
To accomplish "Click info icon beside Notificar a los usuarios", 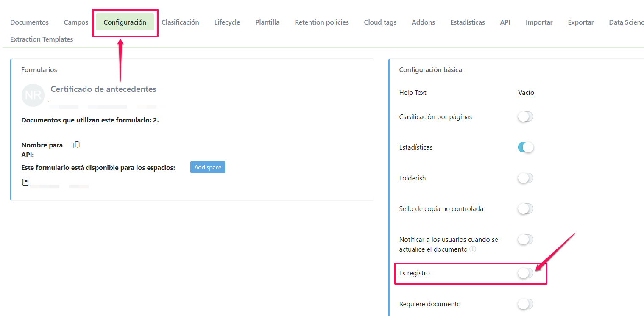I will tap(473, 249).
